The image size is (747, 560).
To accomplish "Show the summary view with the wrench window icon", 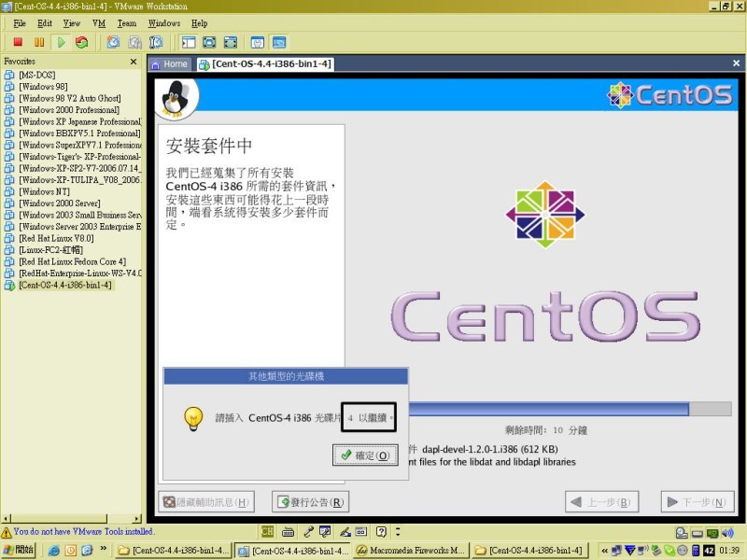I will click(x=258, y=42).
